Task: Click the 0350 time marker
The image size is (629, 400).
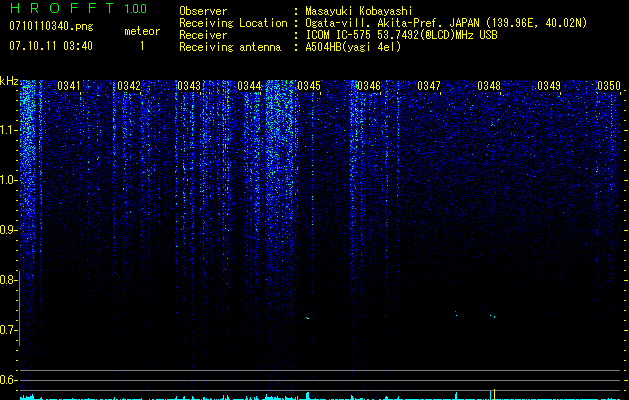Action: (x=609, y=86)
